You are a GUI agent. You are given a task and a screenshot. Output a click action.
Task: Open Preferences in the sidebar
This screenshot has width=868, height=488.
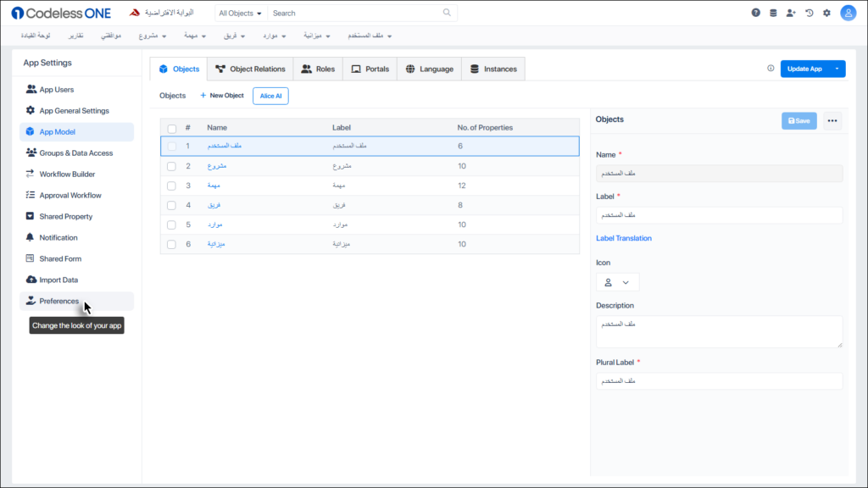tap(77, 301)
